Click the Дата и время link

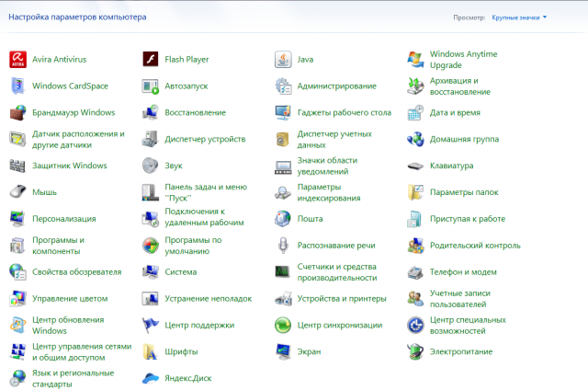click(455, 112)
